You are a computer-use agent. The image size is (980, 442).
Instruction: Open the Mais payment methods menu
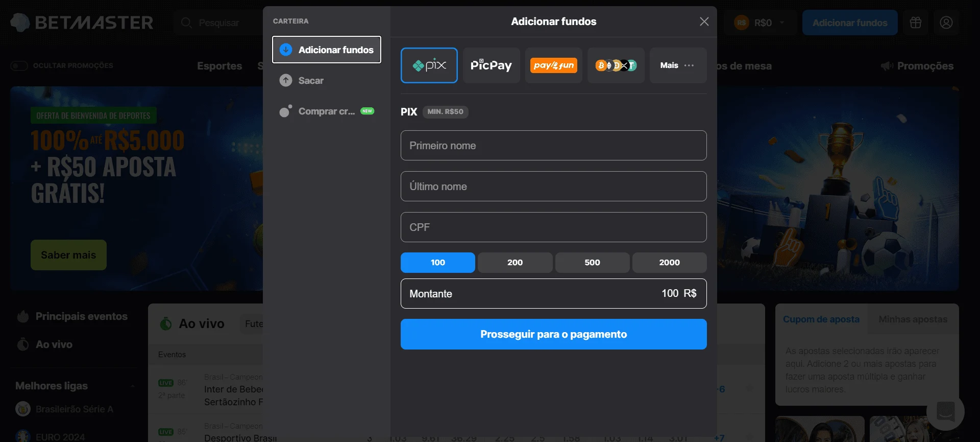[x=678, y=65]
